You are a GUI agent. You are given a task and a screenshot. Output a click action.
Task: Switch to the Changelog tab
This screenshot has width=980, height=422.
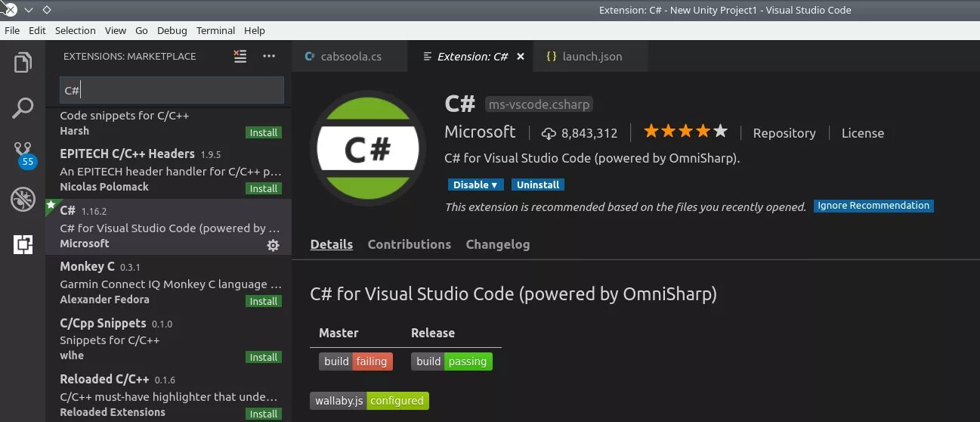pyautogui.click(x=498, y=244)
